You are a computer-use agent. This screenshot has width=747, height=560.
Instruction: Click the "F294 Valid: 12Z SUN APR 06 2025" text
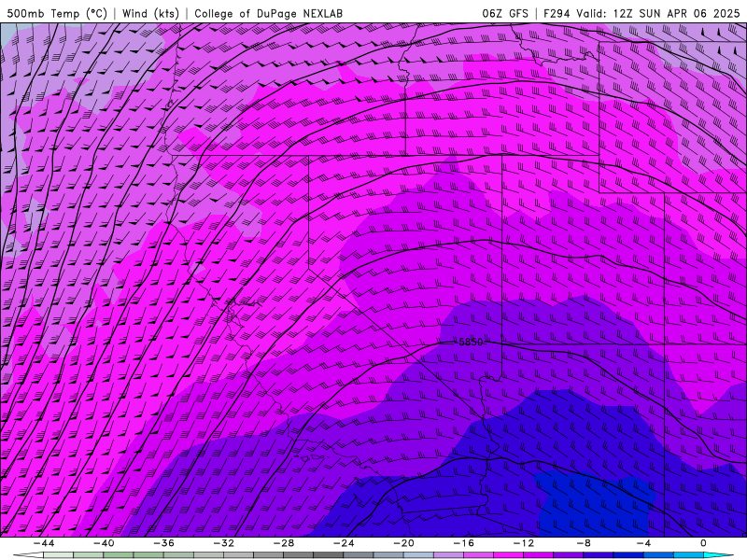641,13
